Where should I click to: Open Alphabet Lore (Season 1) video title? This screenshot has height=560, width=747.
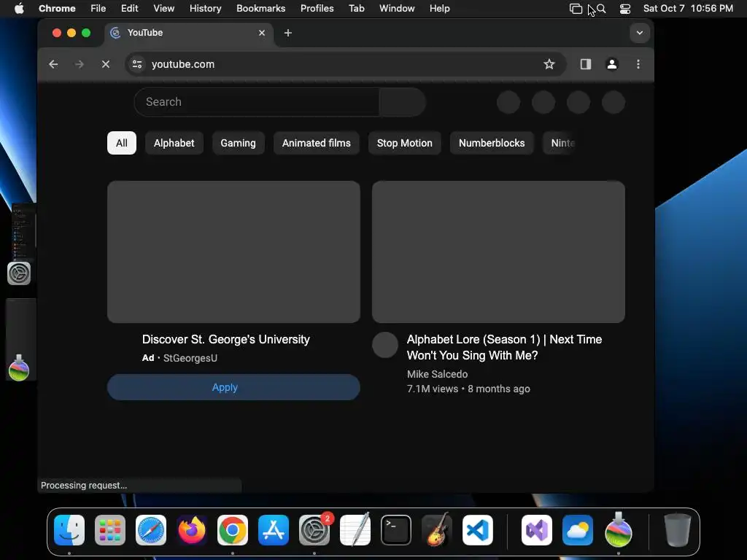[x=504, y=347]
